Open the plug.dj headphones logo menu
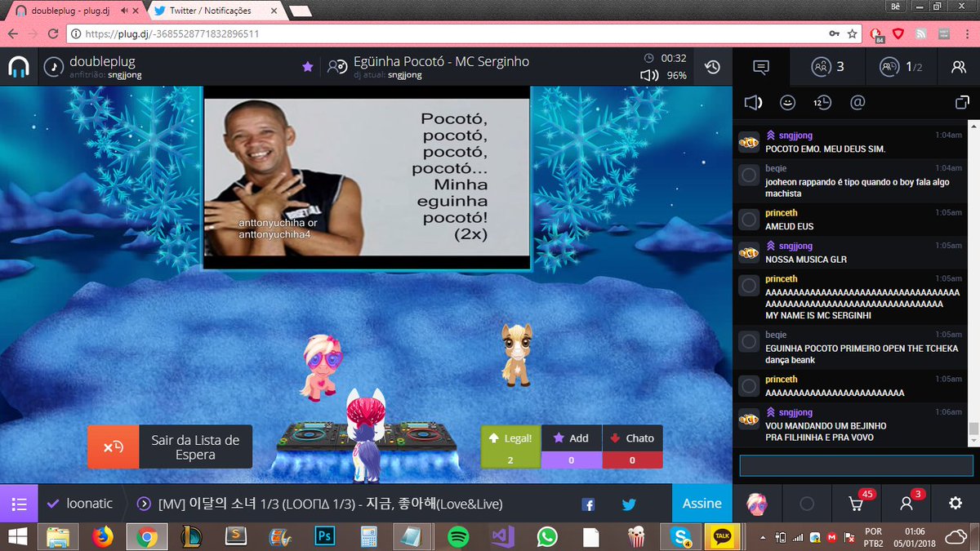Viewport: 980px width, 551px height. [18, 67]
